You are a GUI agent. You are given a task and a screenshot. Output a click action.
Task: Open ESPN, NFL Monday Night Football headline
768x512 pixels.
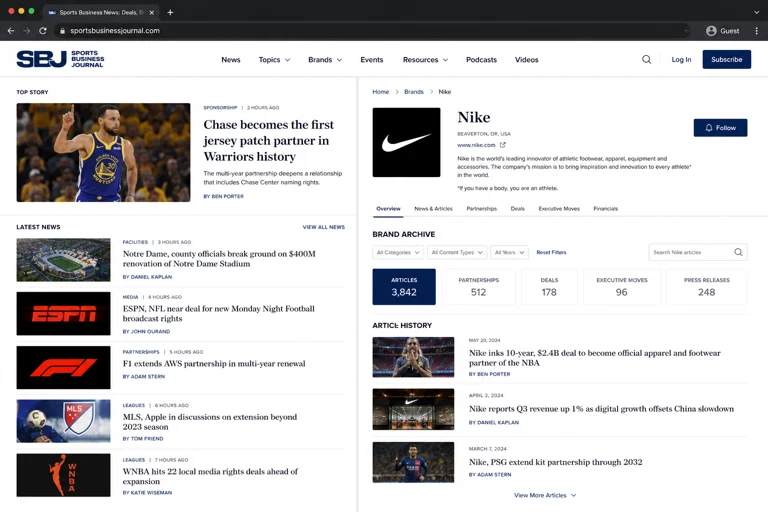click(x=218, y=314)
